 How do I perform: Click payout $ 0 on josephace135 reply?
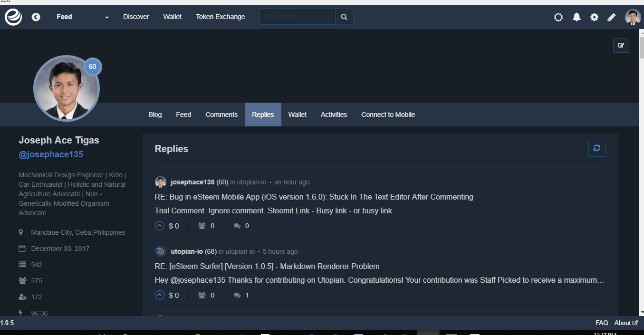[174, 226]
